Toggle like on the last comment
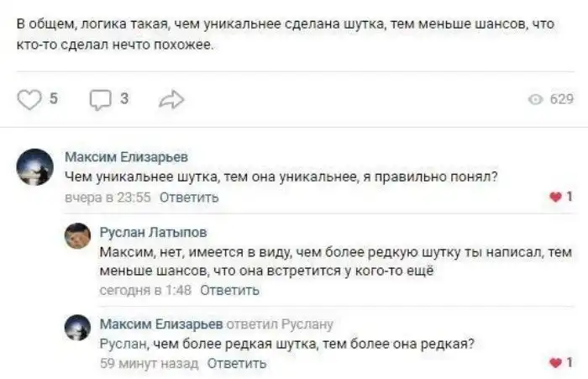This screenshot has height=379, width=588. pos(554,363)
